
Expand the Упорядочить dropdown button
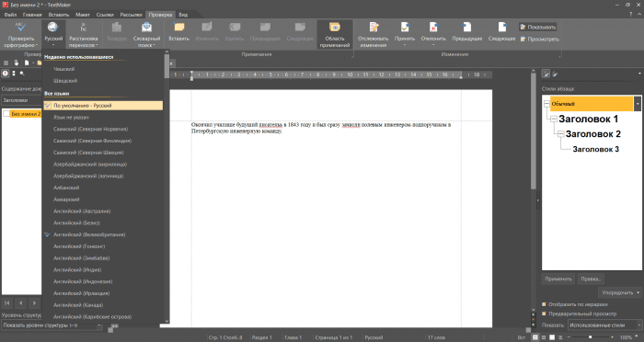(x=620, y=292)
